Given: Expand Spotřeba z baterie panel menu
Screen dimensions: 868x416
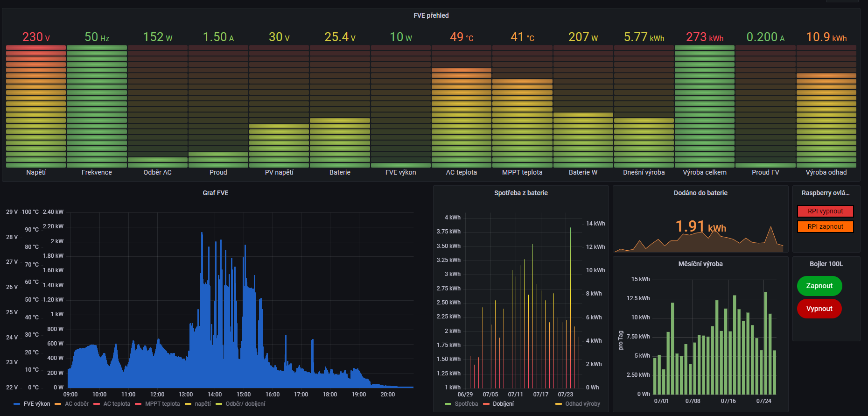Looking at the screenshot, I should click(x=521, y=193).
